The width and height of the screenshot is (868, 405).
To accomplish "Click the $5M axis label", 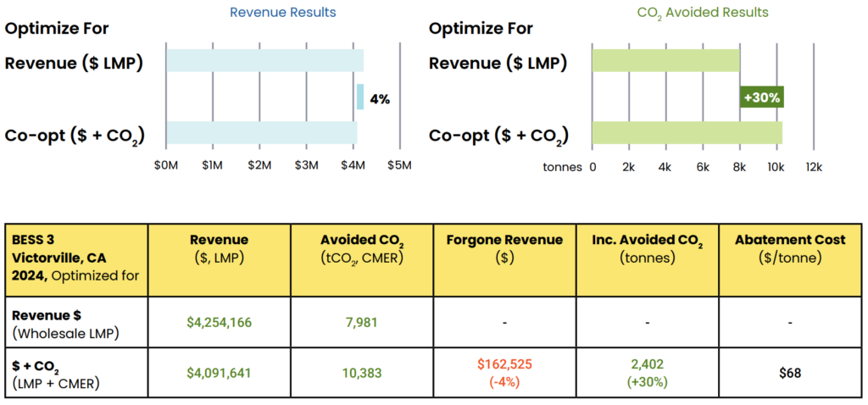I will pos(399,167).
